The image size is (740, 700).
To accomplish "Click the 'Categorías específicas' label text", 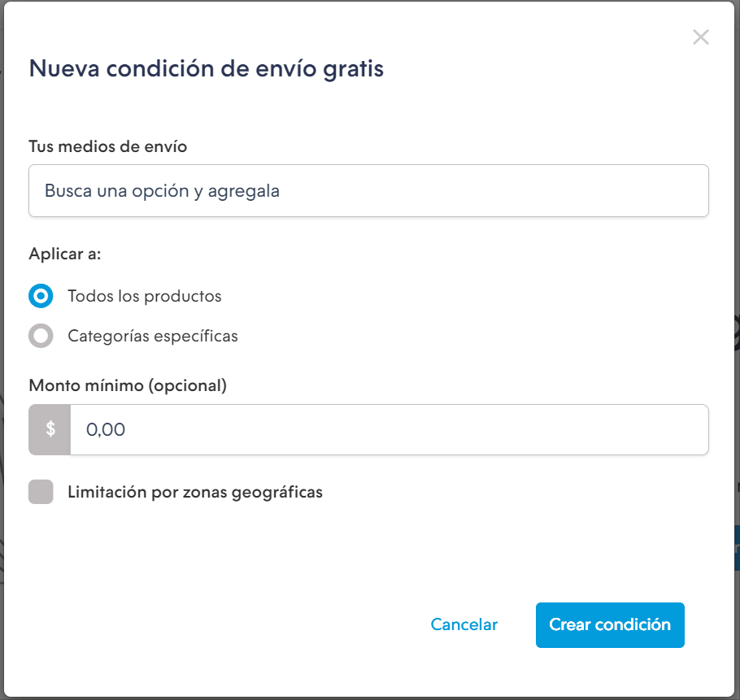I will click(152, 336).
